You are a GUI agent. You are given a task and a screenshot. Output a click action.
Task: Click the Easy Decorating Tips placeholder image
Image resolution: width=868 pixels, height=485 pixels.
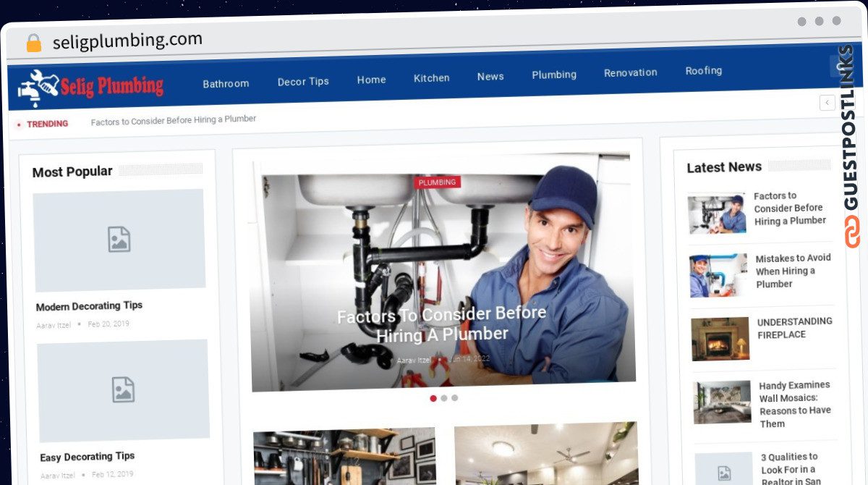[123, 391]
